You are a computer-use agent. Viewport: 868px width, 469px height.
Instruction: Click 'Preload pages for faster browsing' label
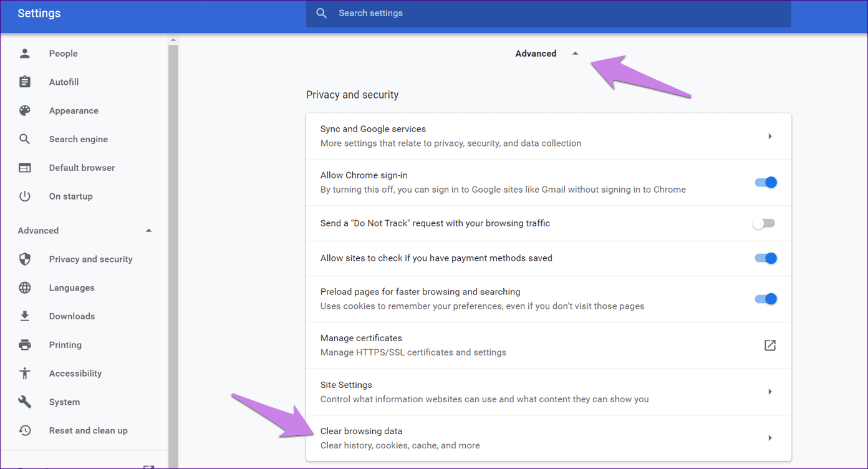[x=420, y=292]
